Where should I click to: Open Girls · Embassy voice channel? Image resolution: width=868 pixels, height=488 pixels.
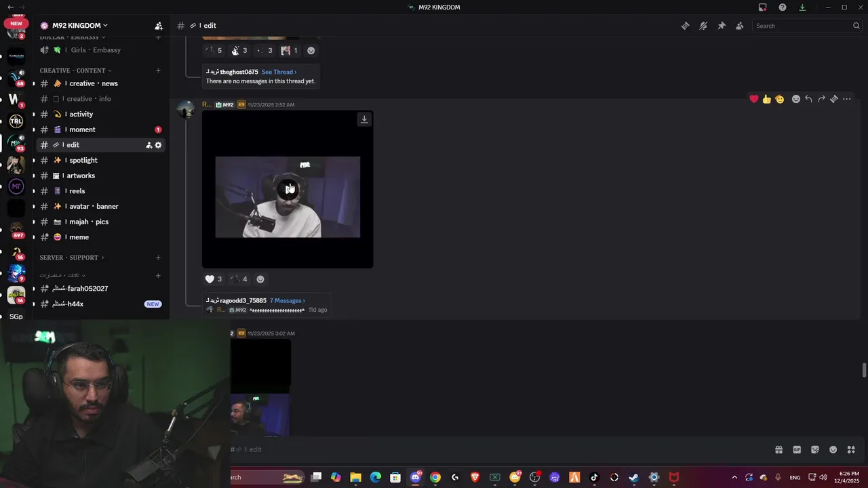click(x=100, y=50)
